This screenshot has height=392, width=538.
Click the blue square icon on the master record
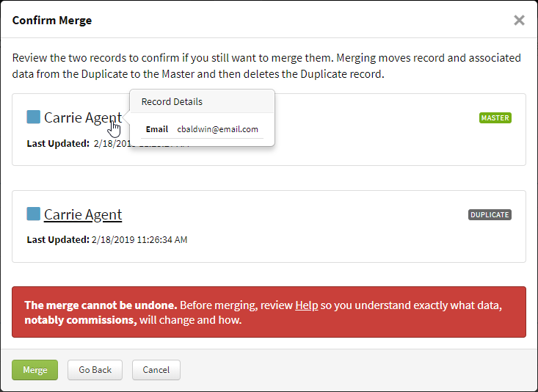[x=34, y=117]
